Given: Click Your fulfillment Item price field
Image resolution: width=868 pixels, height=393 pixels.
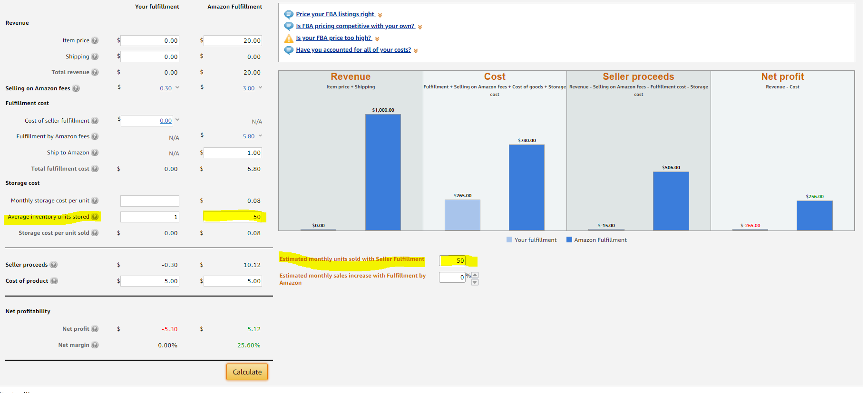Looking at the screenshot, I should [x=150, y=40].
